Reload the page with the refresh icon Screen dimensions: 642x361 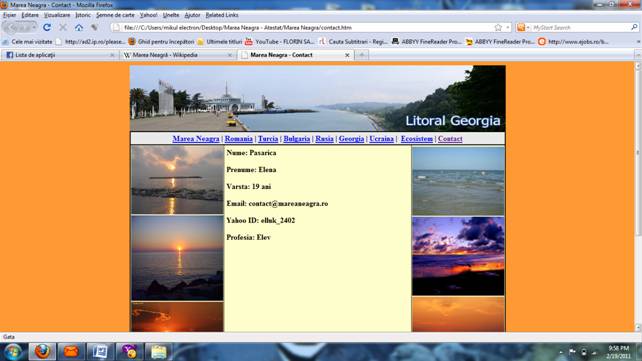click(47, 27)
